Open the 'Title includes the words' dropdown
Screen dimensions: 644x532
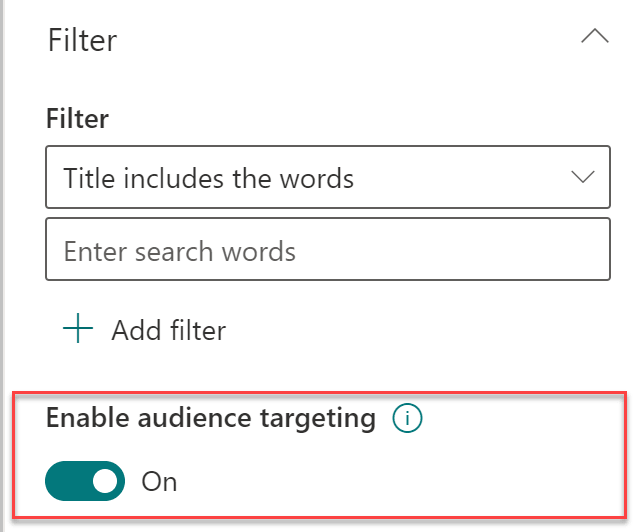327,178
